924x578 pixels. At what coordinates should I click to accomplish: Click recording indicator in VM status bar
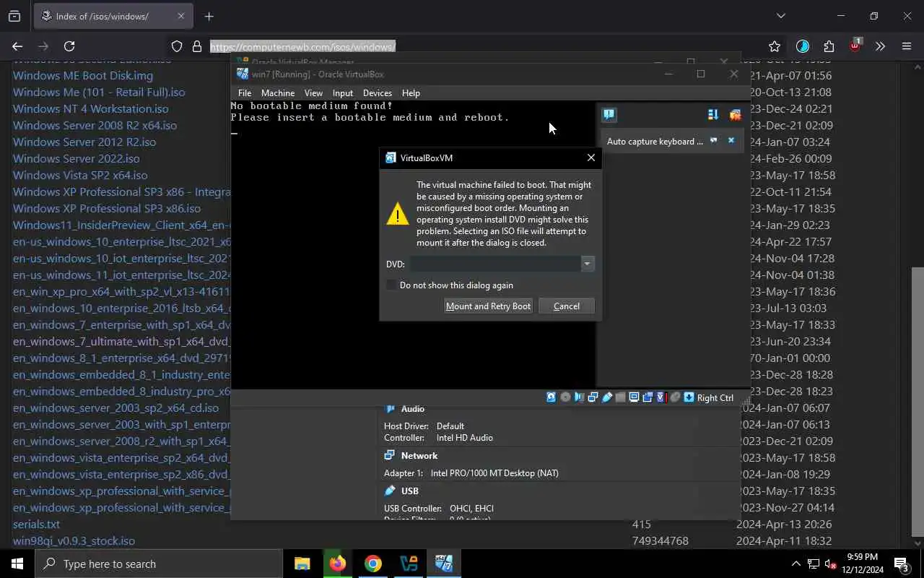click(x=648, y=397)
